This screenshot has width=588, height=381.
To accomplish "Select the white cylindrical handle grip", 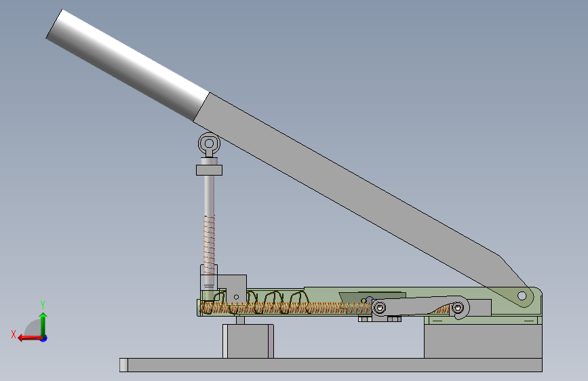I will tap(128, 65).
